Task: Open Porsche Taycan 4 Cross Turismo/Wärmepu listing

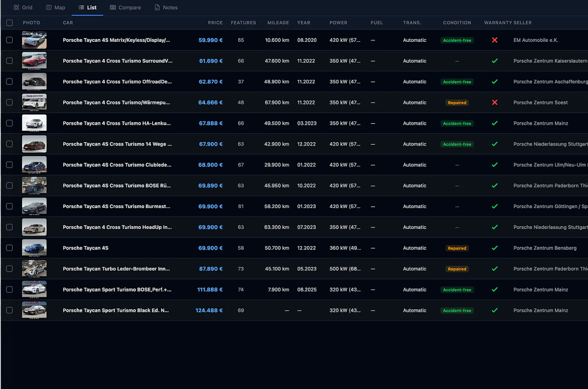Action: click(116, 103)
